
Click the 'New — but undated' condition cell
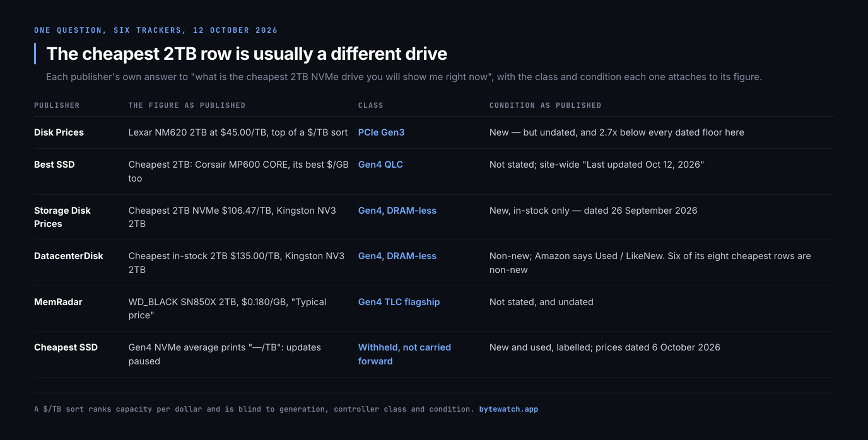tap(616, 132)
